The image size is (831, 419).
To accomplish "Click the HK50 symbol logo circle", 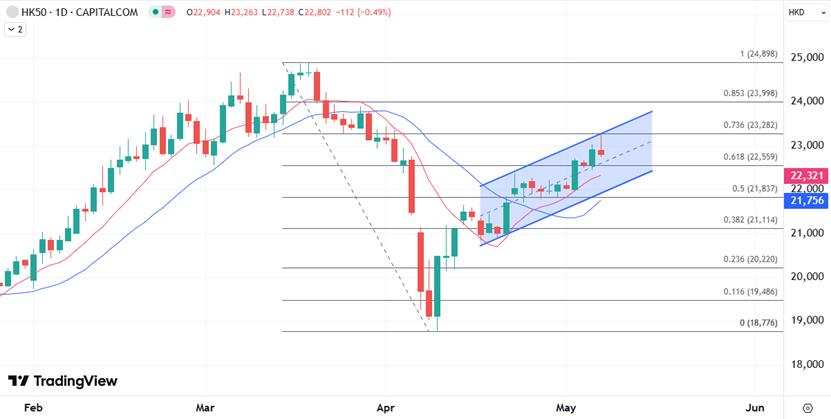I will point(13,12).
